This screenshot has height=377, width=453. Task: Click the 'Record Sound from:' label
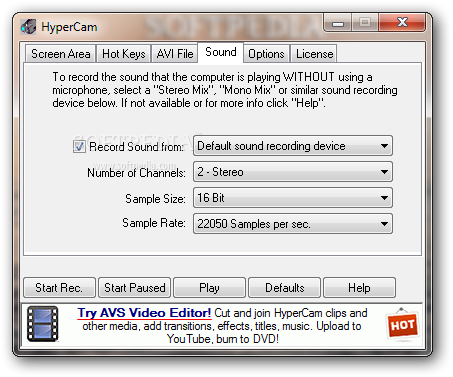click(136, 147)
